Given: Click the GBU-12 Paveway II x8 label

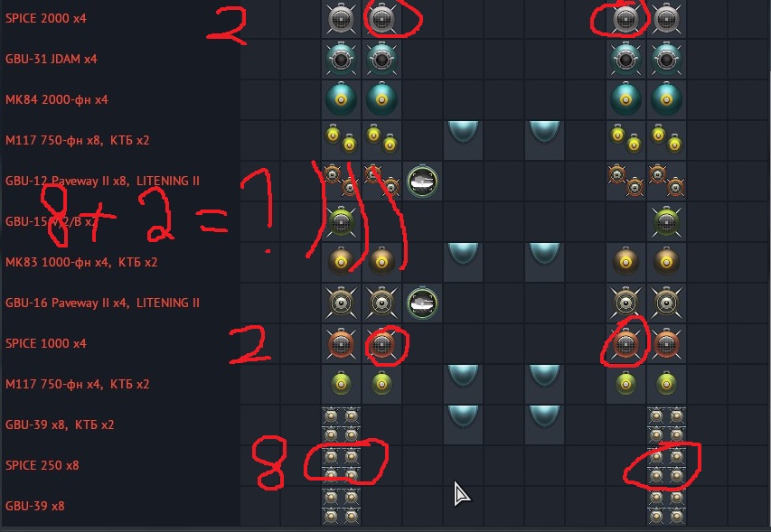Looking at the screenshot, I should [x=66, y=181].
